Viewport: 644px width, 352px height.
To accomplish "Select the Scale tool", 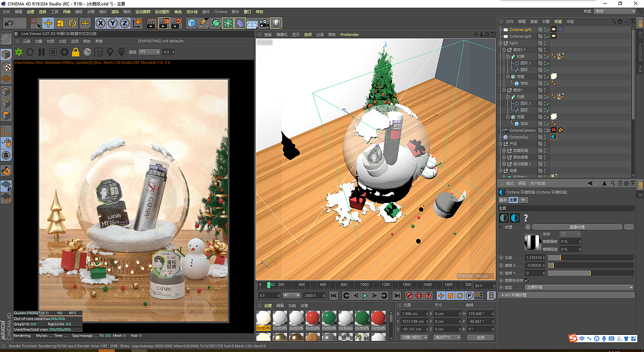I will (x=60, y=22).
